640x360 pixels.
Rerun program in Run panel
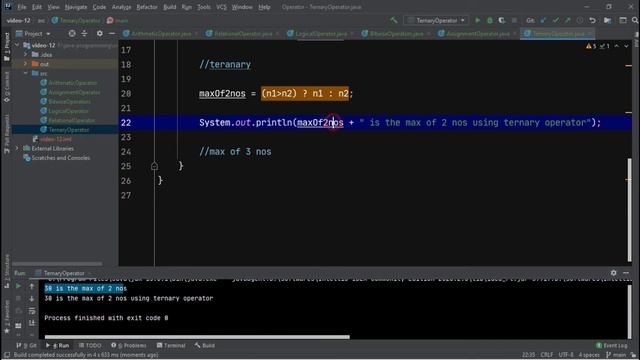[18, 287]
